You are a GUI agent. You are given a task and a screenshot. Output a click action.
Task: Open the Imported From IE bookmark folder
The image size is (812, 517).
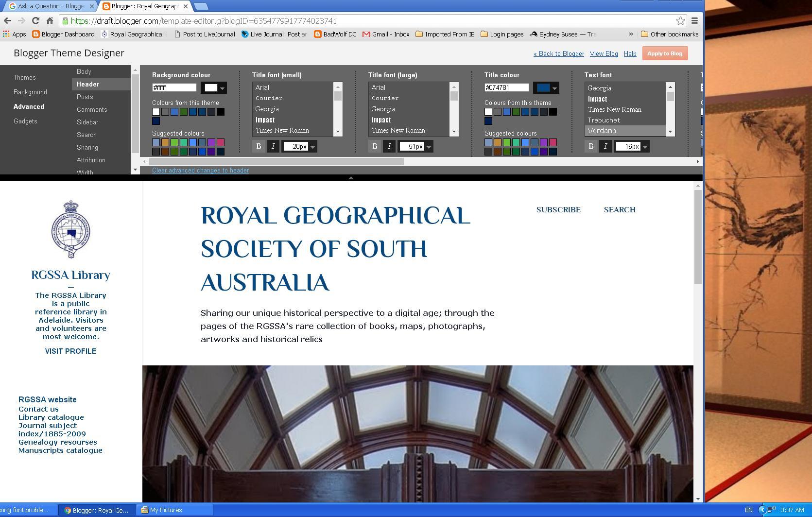445,34
